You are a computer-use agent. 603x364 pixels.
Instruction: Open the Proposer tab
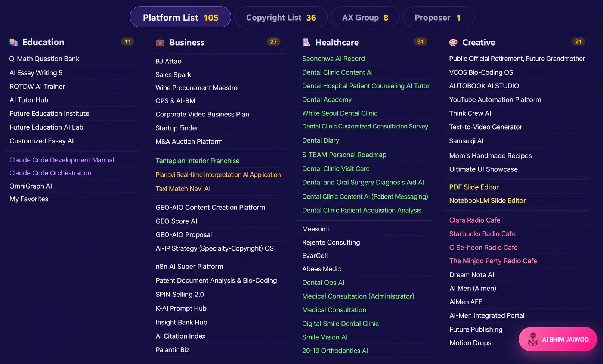(x=439, y=17)
